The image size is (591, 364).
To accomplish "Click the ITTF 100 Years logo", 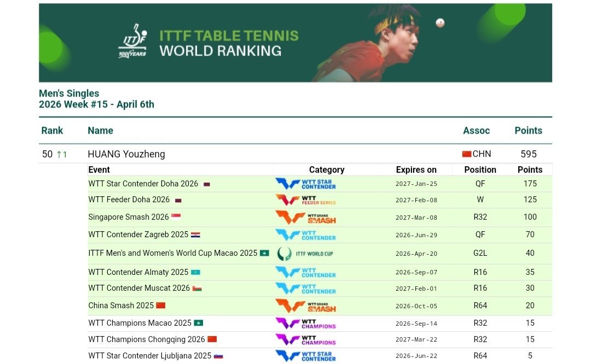I will point(132,41).
